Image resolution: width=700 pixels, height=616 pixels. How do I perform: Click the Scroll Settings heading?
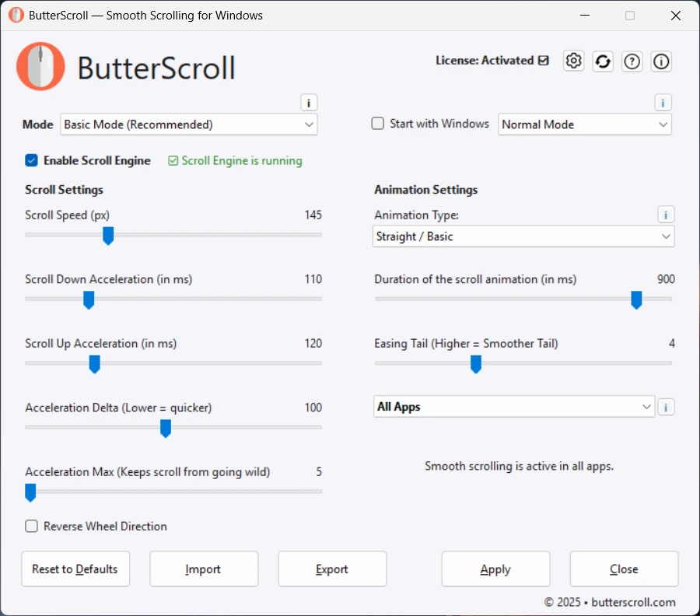tap(64, 190)
